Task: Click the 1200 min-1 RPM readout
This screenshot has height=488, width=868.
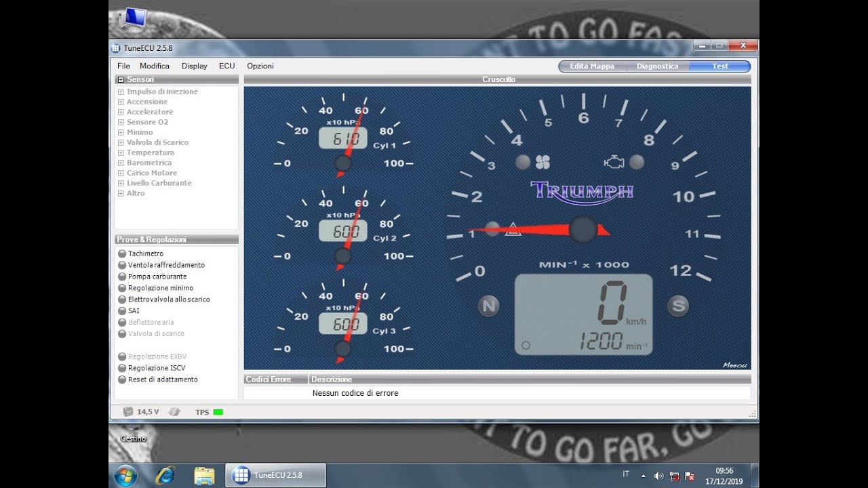Action: pos(612,342)
